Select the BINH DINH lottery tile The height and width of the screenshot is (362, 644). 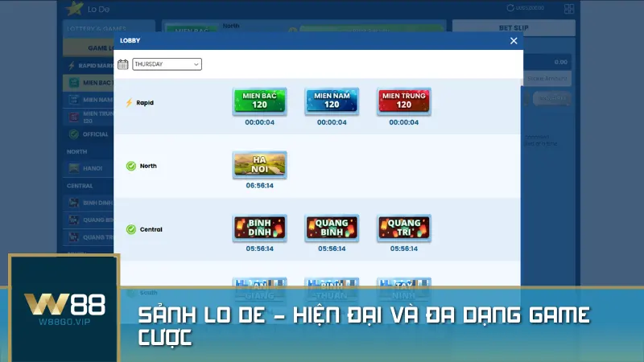[x=259, y=228]
